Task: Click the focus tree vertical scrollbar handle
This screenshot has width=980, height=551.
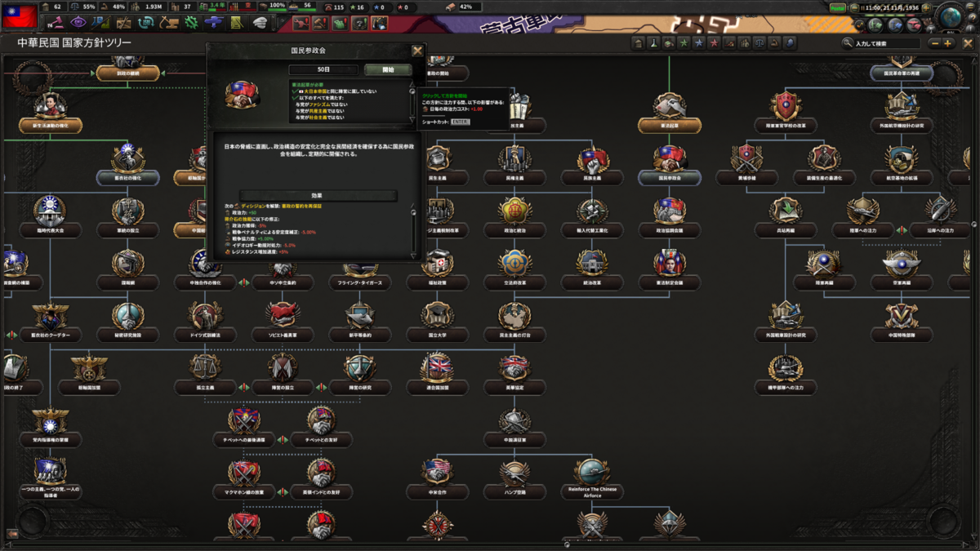Action: pyautogui.click(x=974, y=224)
